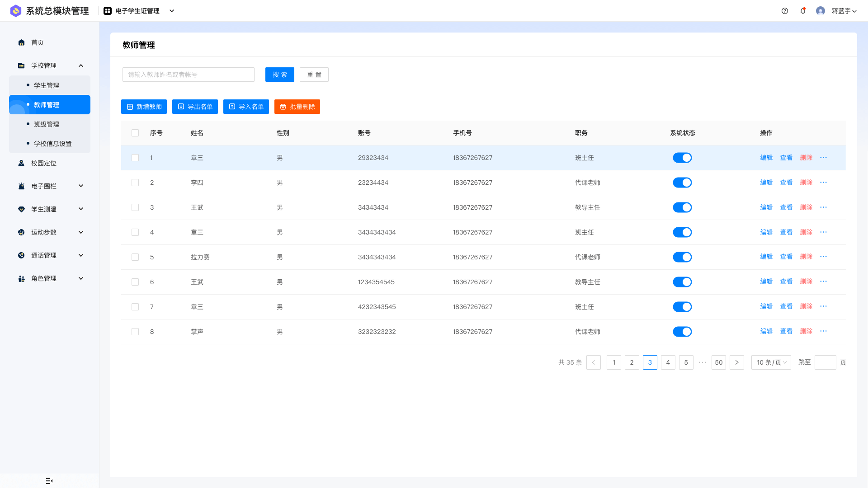The image size is (868, 488).
Task: Select the checkbox for row 3
Action: point(135,207)
